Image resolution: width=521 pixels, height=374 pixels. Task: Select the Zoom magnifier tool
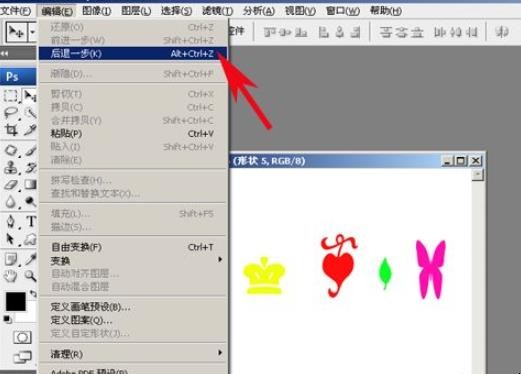30,276
